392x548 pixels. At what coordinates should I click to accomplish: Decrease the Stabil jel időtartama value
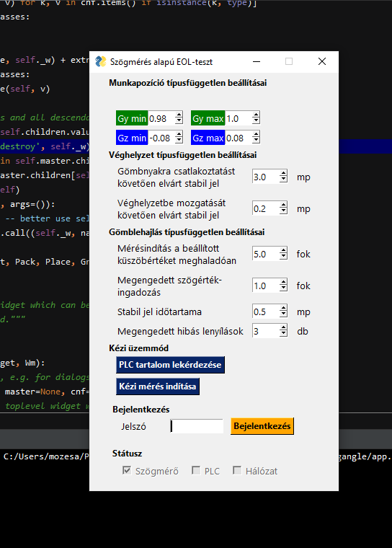click(283, 314)
